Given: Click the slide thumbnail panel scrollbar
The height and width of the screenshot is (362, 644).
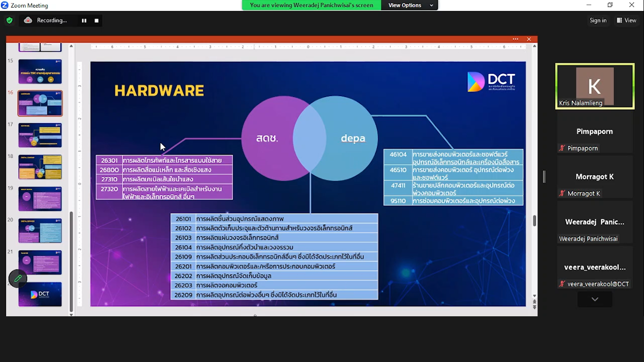Looking at the screenshot, I should pos(72,262).
